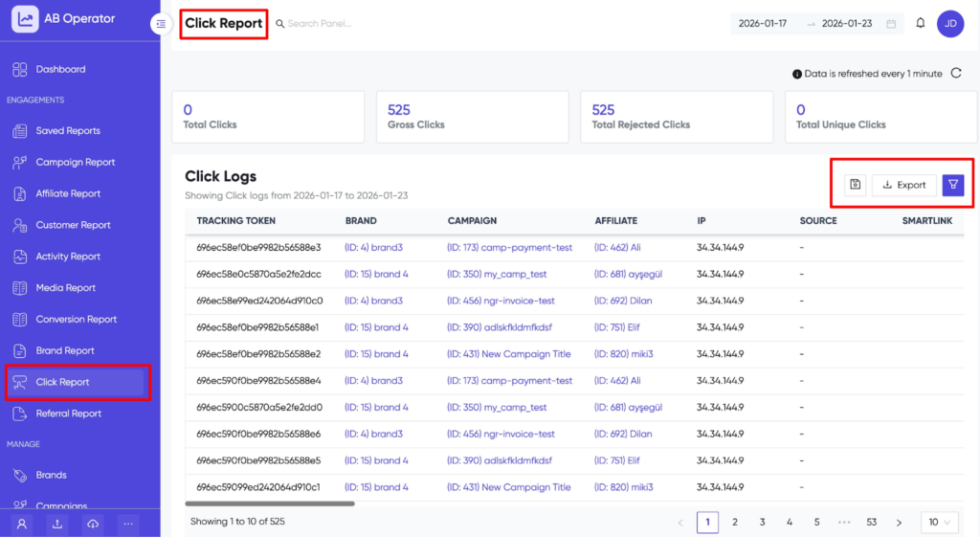
Task: Click the upload icon in sidebar footer
Action: point(56,524)
